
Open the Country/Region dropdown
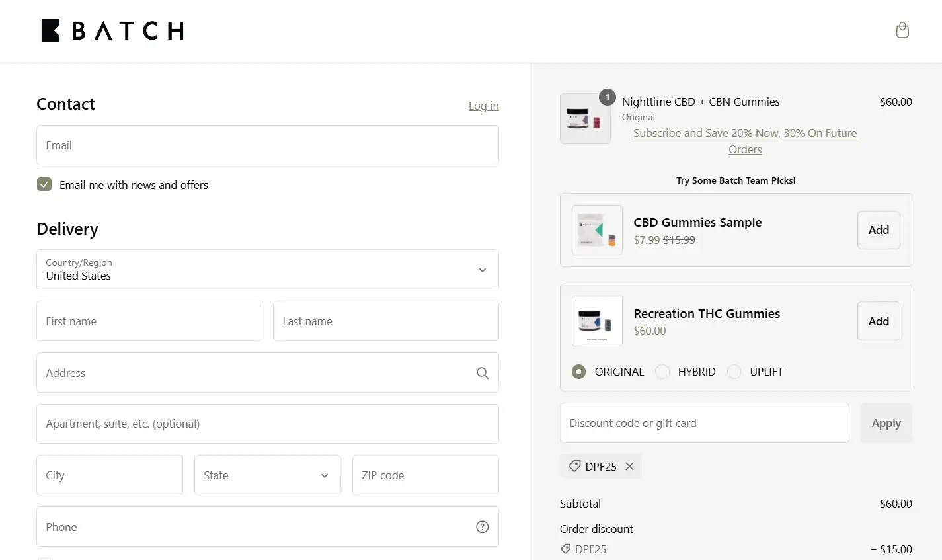tap(267, 270)
